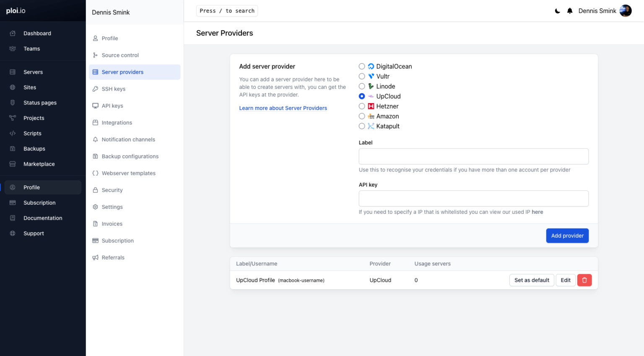The width and height of the screenshot is (644, 356).
Task: Click the Notification channels bell icon
Action: [95, 140]
